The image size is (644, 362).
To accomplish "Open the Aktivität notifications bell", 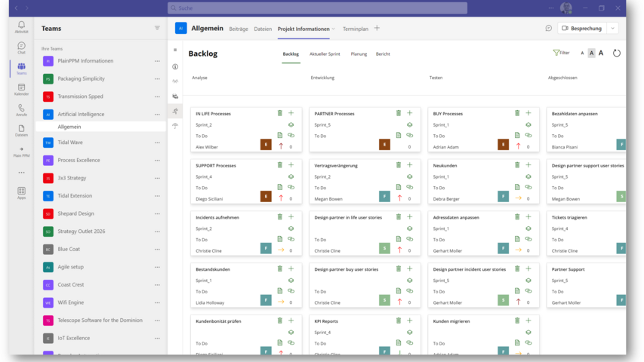I will pos(21,27).
